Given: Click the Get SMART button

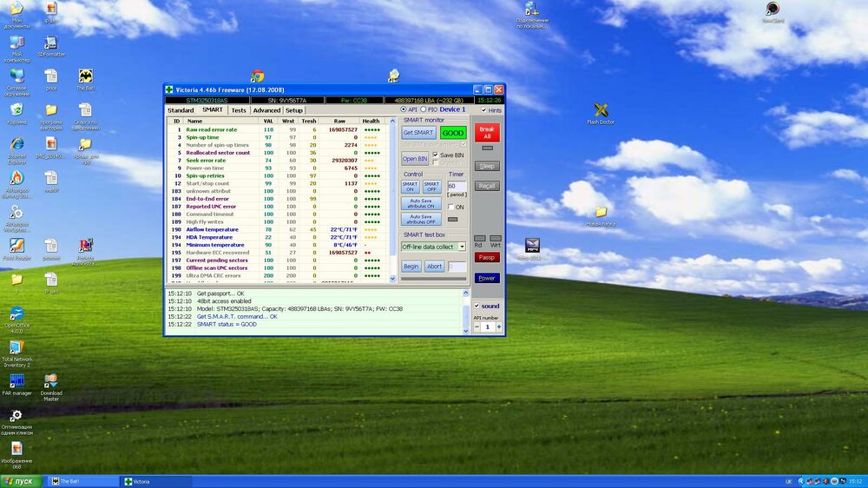Looking at the screenshot, I should pyautogui.click(x=418, y=133).
